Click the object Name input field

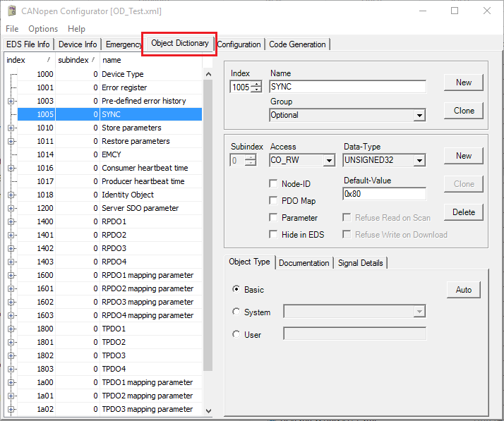click(348, 87)
